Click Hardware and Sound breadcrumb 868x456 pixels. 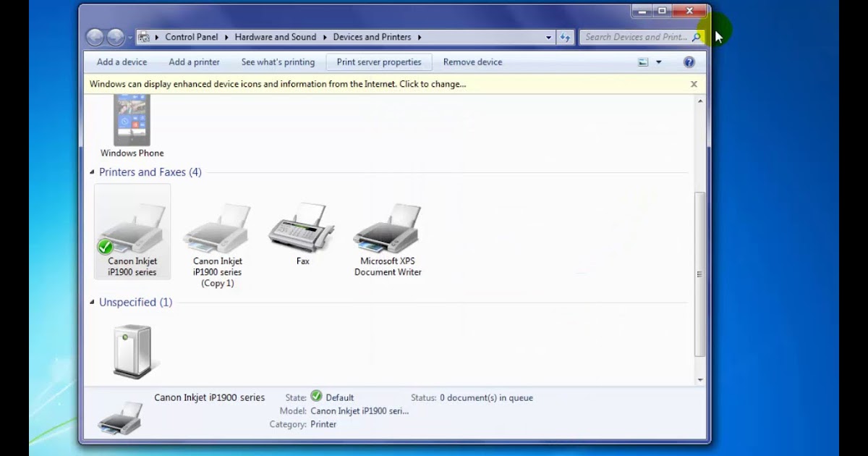point(276,37)
